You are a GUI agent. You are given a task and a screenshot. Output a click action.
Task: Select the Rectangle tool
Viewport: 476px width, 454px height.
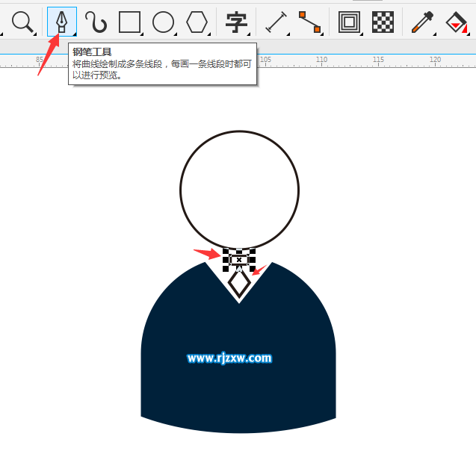pyautogui.click(x=129, y=22)
